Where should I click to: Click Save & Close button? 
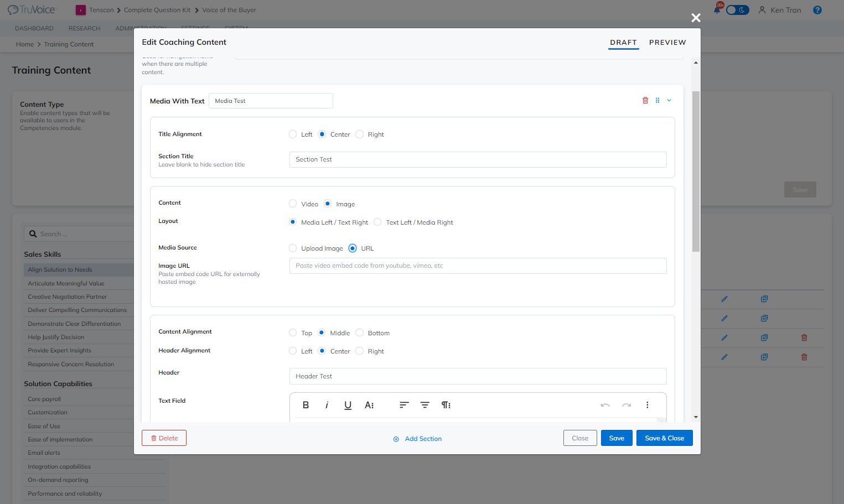click(665, 438)
